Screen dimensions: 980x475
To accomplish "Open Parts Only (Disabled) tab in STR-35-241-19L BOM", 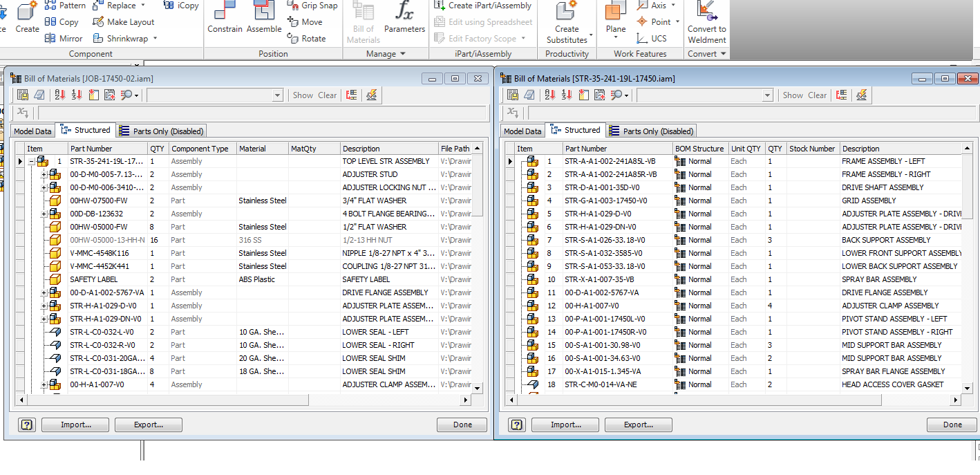I will coord(651,131).
